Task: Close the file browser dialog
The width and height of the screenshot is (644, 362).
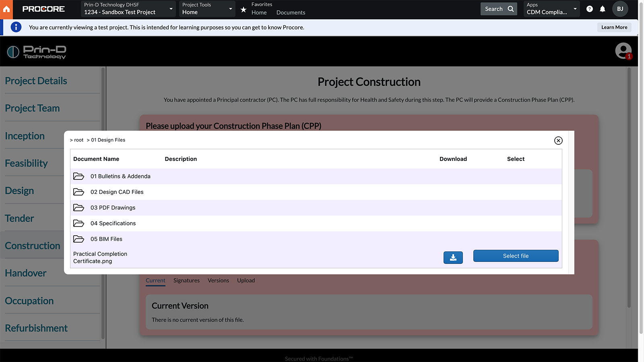Action: [558, 140]
